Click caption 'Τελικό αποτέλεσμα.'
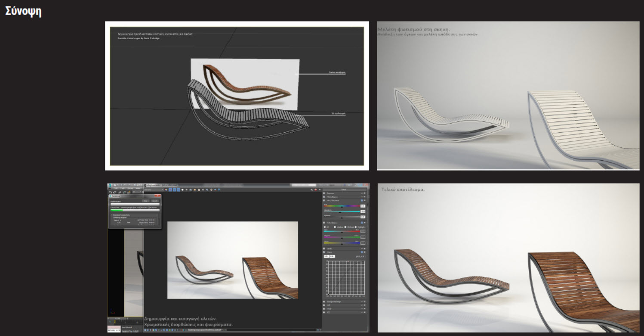This screenshot has height=336, width=644. (x=402, y=190)
